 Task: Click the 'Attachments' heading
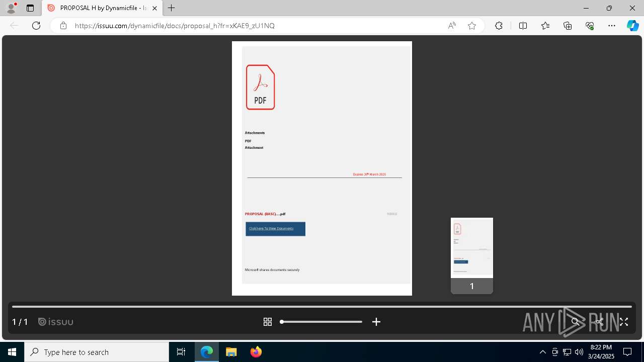[255, 133]
